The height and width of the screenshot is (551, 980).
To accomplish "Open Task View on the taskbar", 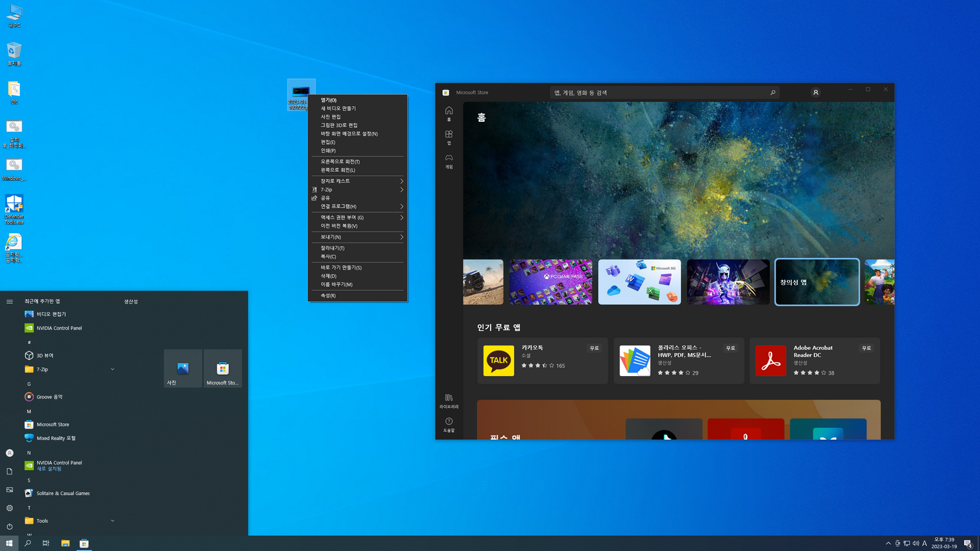I will tap(46, 543).
